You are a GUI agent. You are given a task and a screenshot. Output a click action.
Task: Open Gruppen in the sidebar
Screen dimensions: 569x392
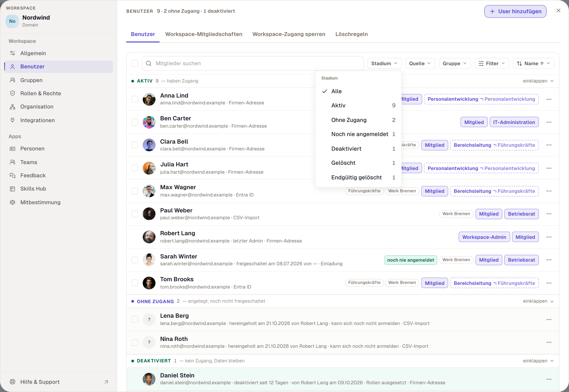pyautogui.click(x=58, y=80)
